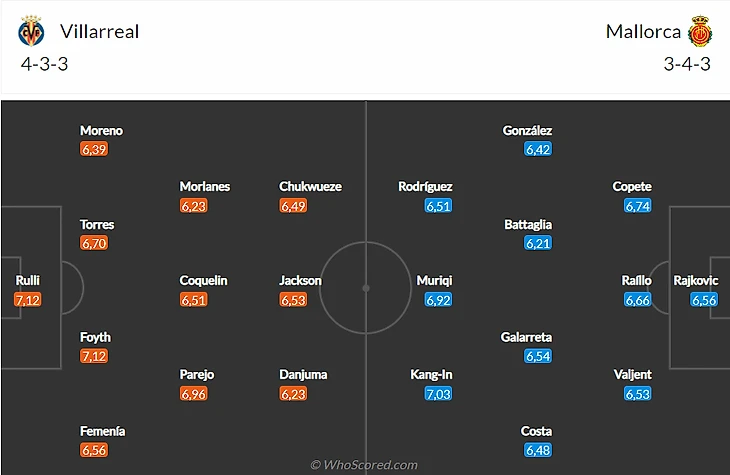
Task: Click player name Moreno
Action: [x=101, y=131]
